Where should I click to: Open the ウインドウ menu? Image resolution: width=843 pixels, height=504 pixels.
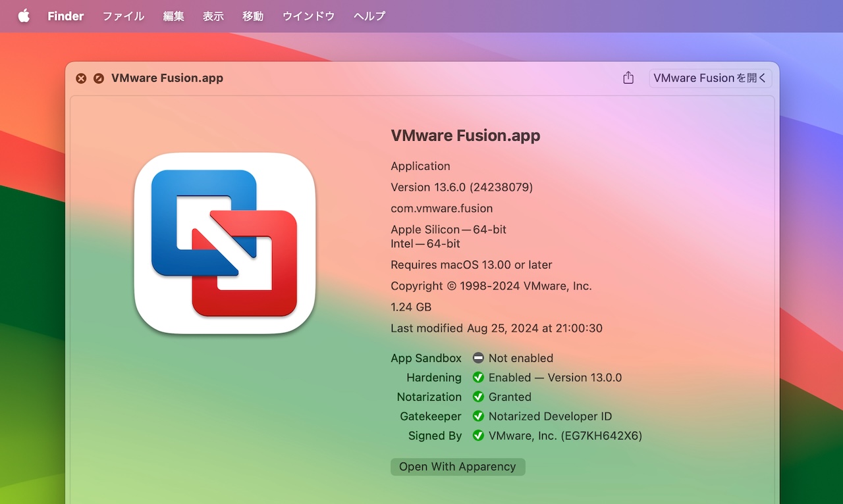(308, 16)
